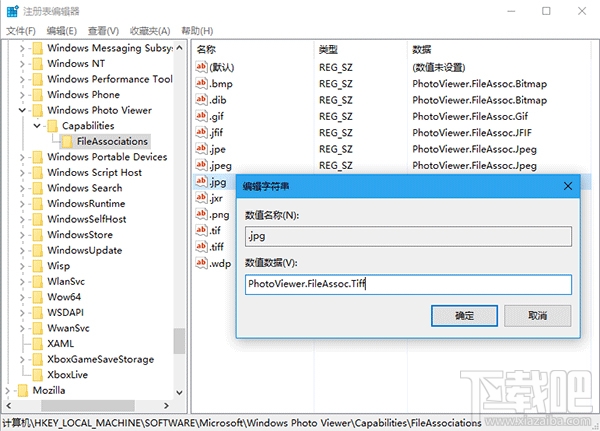Click the WindowsStore folder icon
This screenshot has height=431, width=600.
click(38, 235)
